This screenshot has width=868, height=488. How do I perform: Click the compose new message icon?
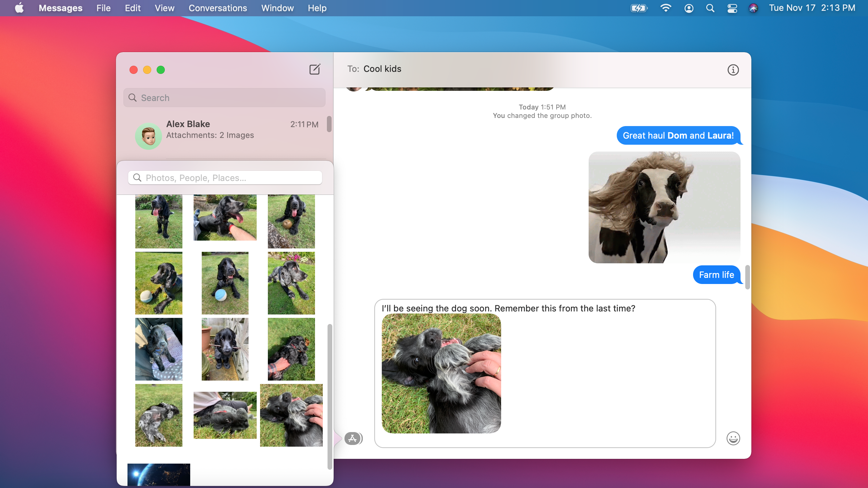pyautogui.click(x=315, y=69)
